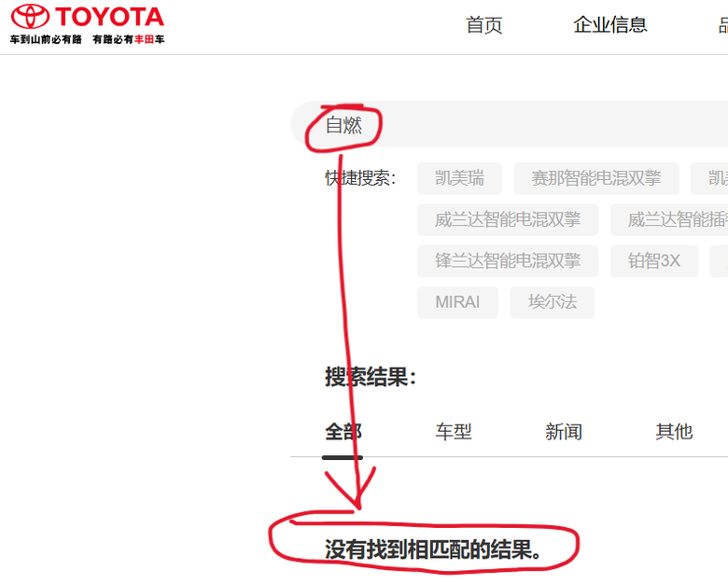
Task: Switch to the 新闻 results tab
Action: tap(564, 432)
